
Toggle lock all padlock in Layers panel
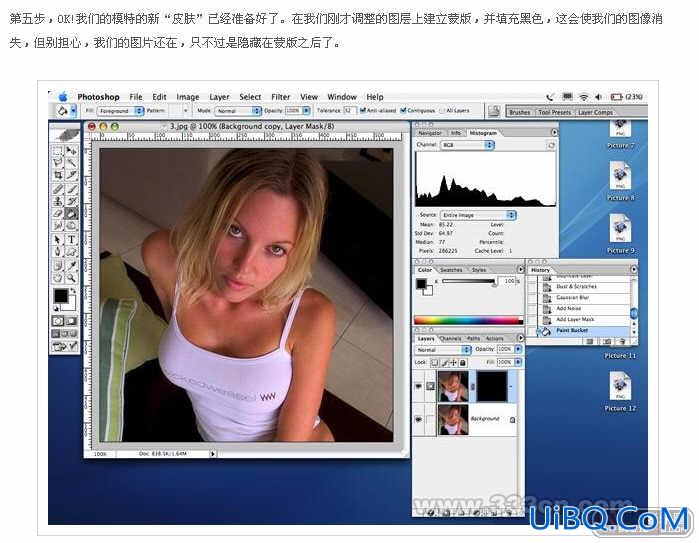(x=463, y=362)
